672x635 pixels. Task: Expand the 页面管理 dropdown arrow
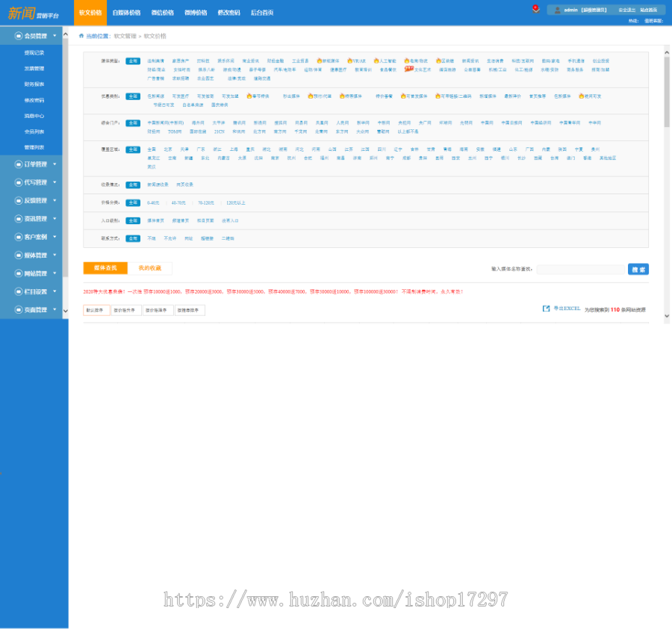(55, 309)
